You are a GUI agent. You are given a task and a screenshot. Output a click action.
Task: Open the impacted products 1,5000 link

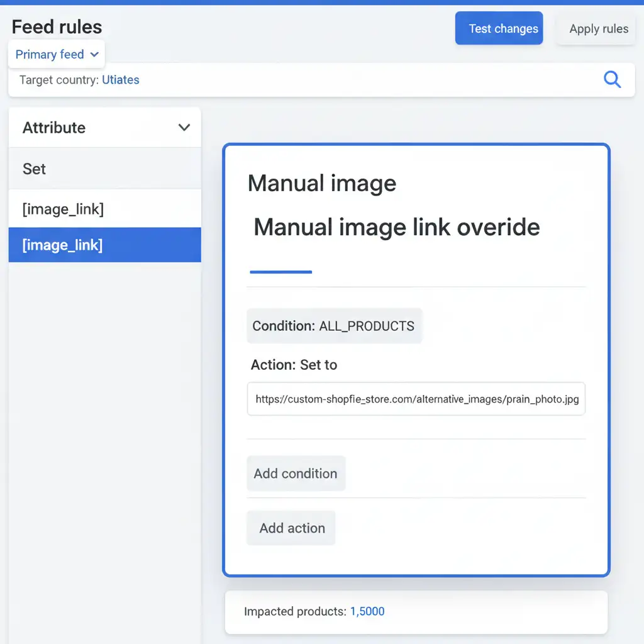pos(367,611)
